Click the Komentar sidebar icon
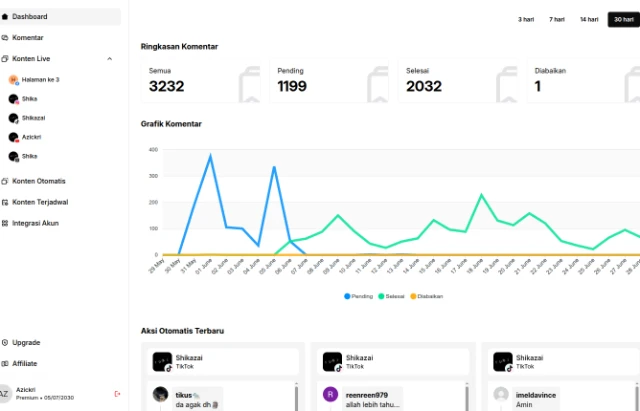This screenshot has height=411, width=640. point(6,38)
